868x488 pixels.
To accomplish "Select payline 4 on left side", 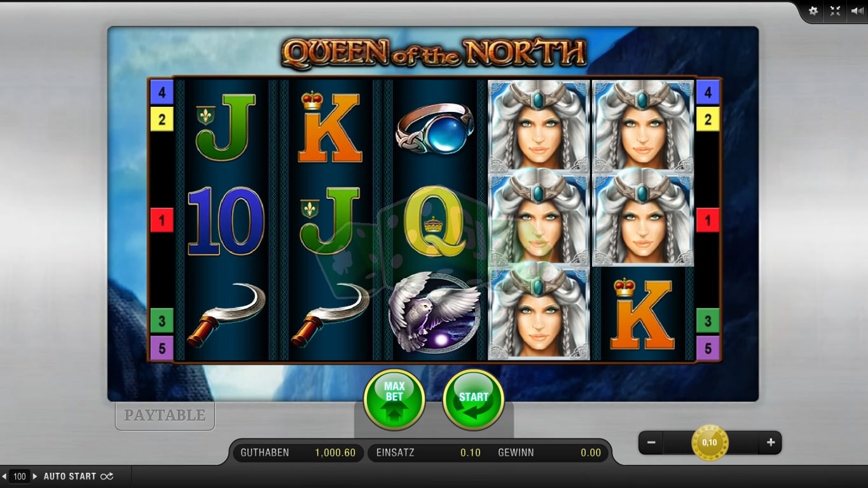I will click(162, 93).
